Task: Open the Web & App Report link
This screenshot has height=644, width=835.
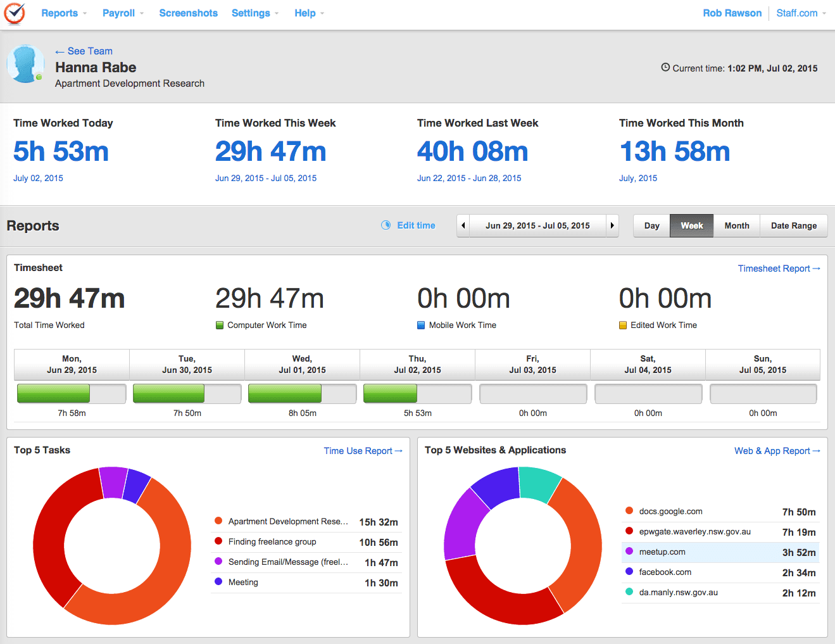Action: (x=773, y=450)
